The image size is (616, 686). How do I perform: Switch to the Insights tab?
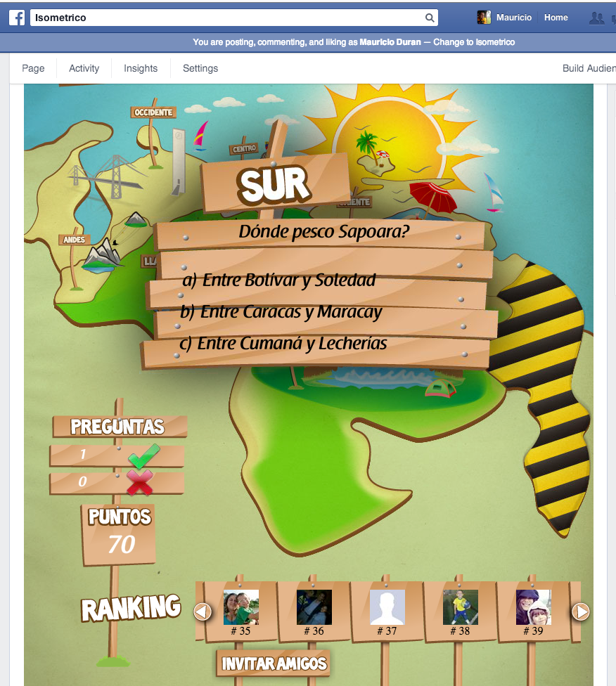pos(141,68)
